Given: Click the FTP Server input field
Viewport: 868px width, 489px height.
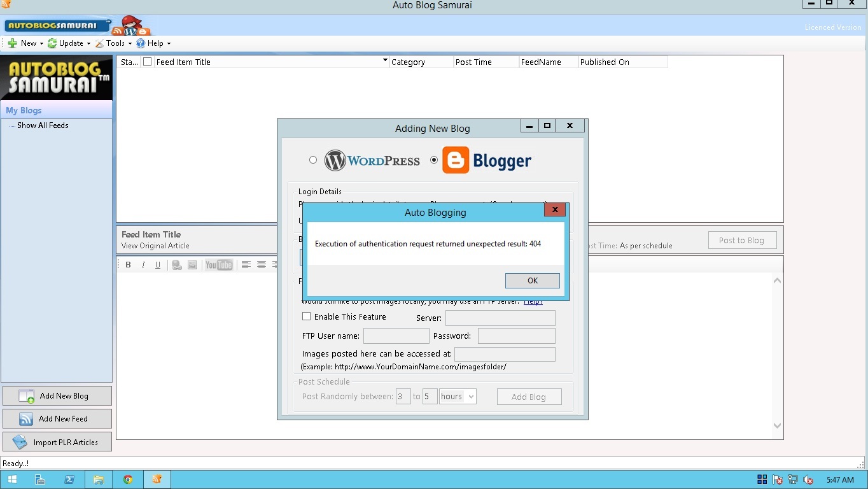Looking at the screenshot, I should [x=500, y=318].
